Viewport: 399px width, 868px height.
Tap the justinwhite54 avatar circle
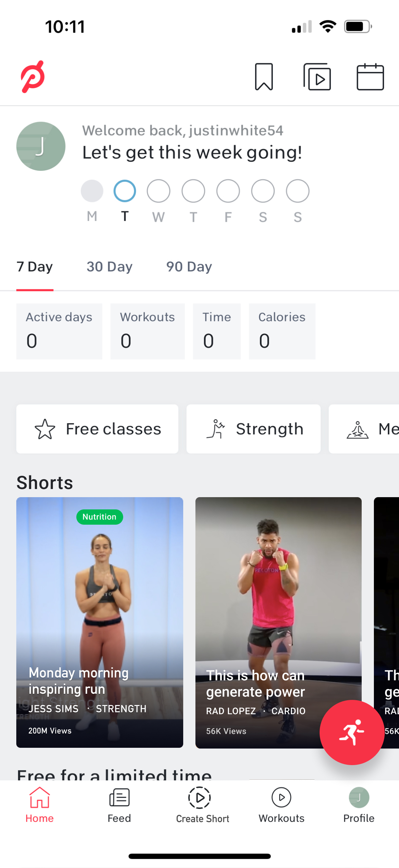click(41, 146)
